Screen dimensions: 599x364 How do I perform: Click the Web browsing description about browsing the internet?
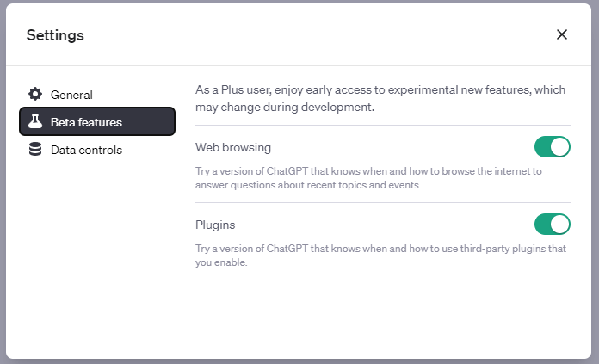pyautogui.click(x=368, y=178)
